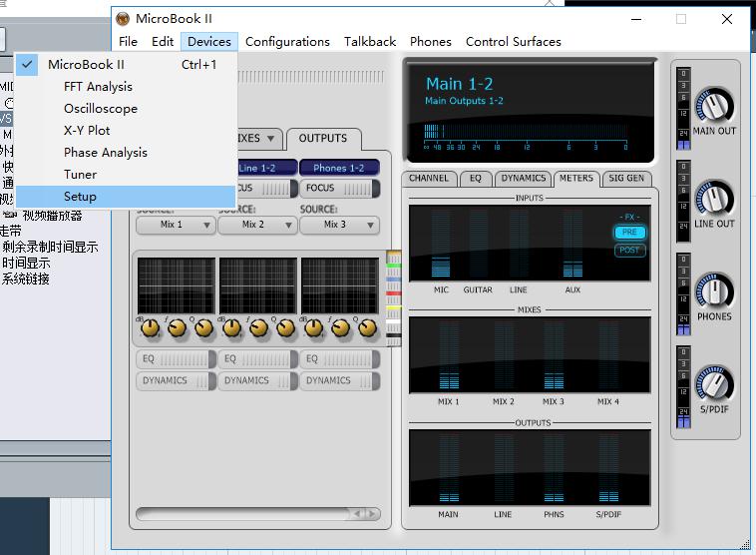The width and height of the screenshot is (756, 555).
Task: Click the MicroBook II app icon in title bar
Action: 123,19
